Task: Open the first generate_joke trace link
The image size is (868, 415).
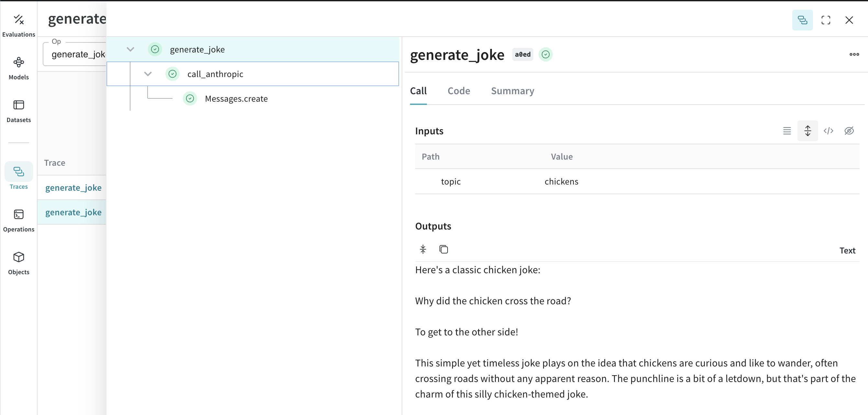Action: [73, 188]
